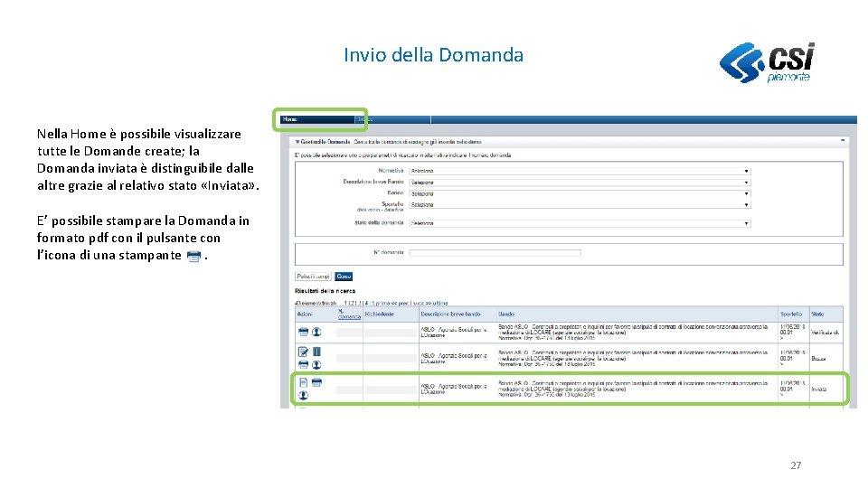Screen dimensions: 868x488
Task: Print the Inviata domanda as pdf
Action: [316, 382]
